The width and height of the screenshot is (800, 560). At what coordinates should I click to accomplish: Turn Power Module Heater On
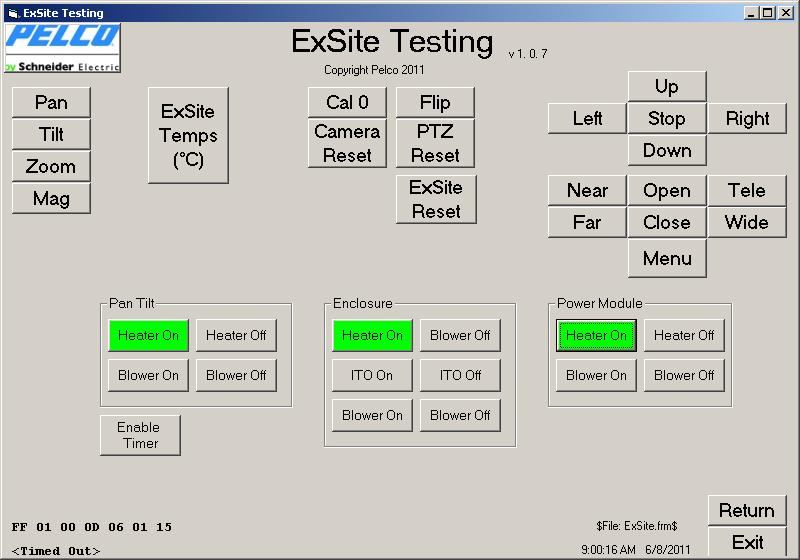[x=596, y=335]
